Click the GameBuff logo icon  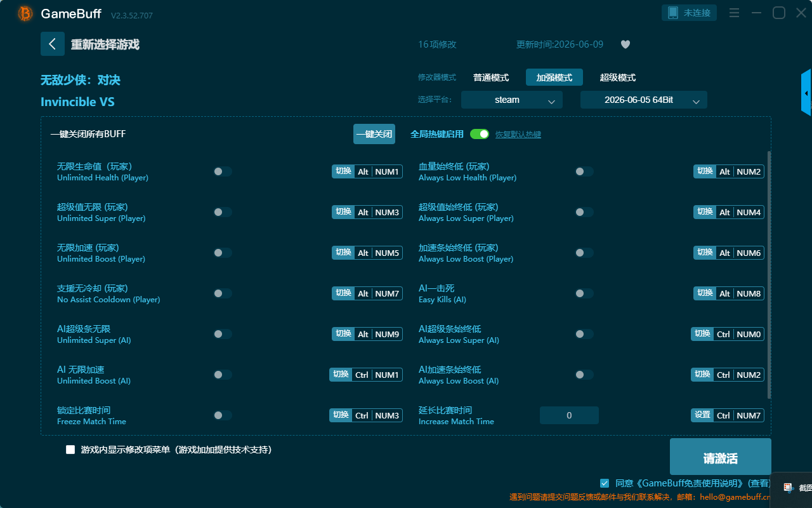pos(25,14)
